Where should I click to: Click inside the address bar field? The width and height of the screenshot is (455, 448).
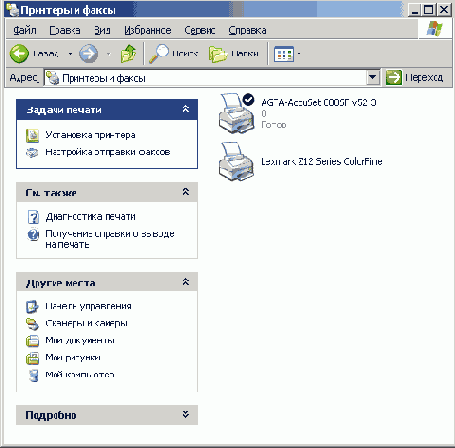(206, 78)
